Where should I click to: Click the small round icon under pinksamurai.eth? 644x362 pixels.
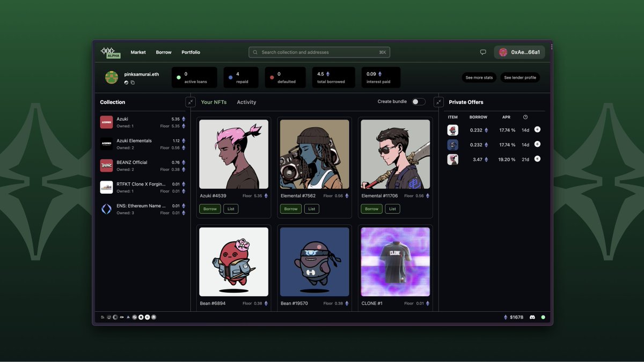126,83
